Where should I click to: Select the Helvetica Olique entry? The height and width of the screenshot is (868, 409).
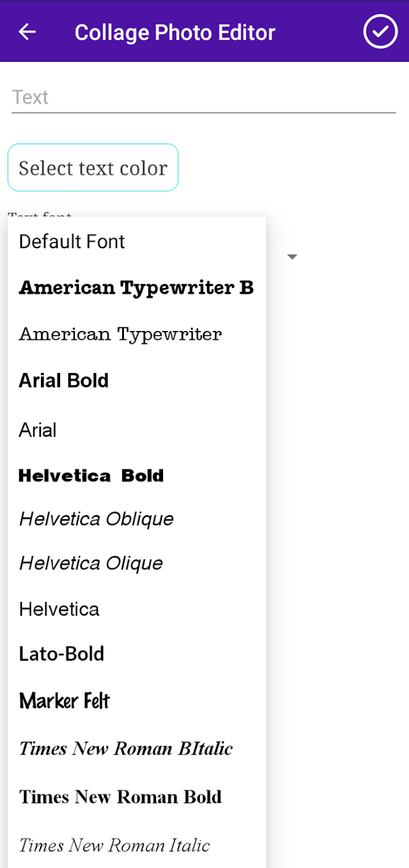tap(137, 563)
